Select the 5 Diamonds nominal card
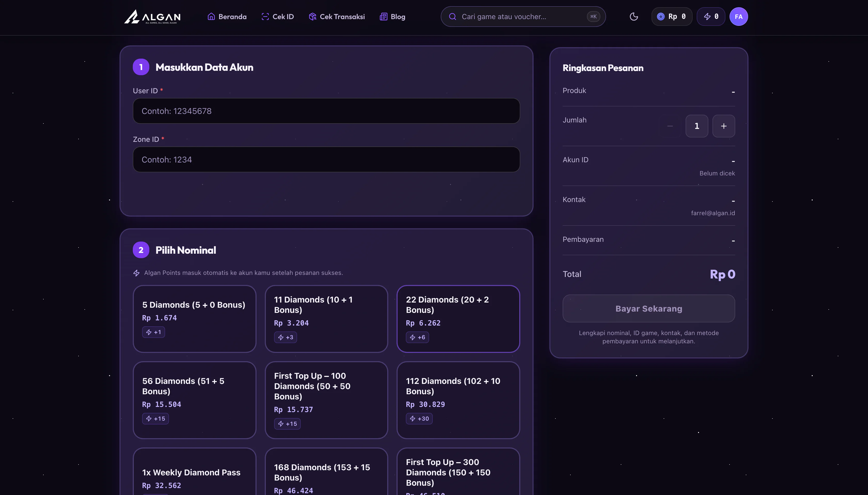This screenshot has height=495, width=868. [x=195, y=319]
